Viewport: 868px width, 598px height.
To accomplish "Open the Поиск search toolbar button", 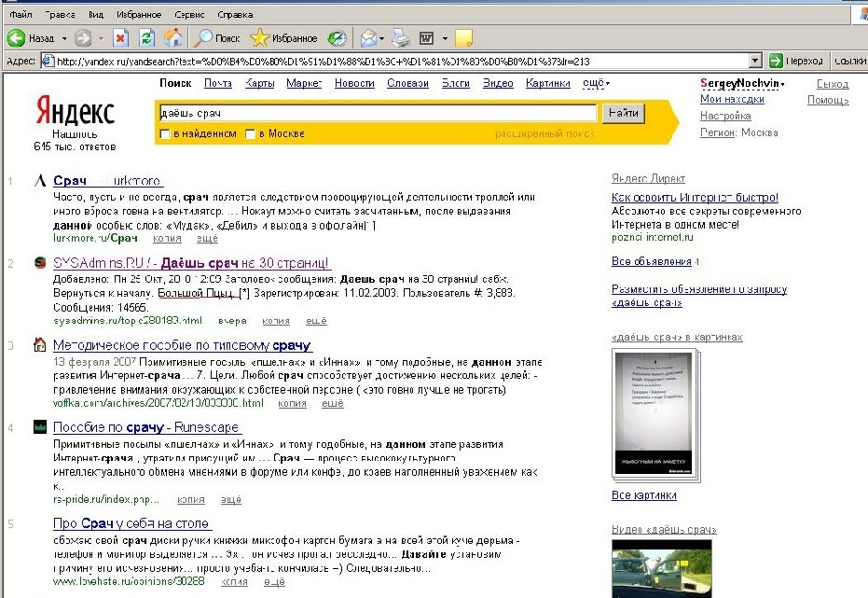I will point(217,38).
